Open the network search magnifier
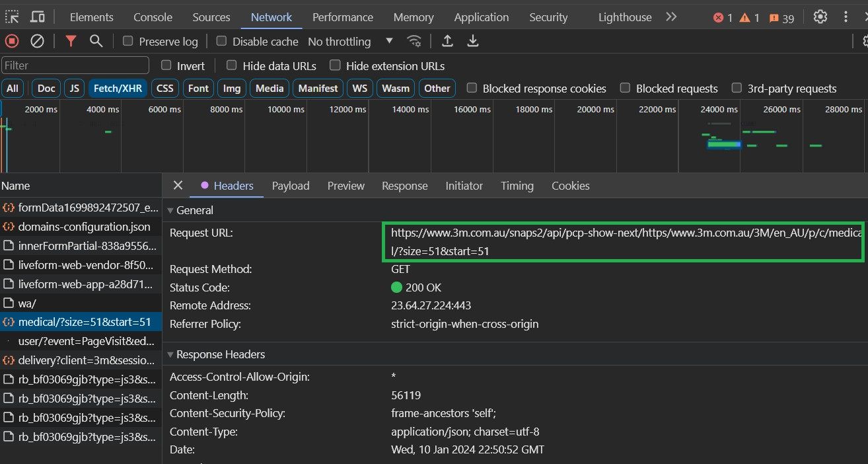The image size is (868, 464). [96, 41]
